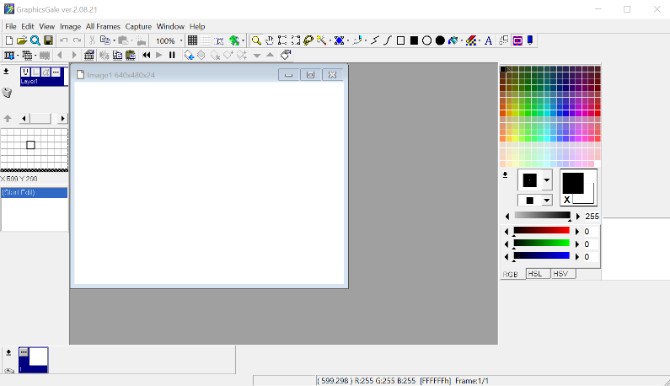Click the pause playback button

[x=172, y=55]
